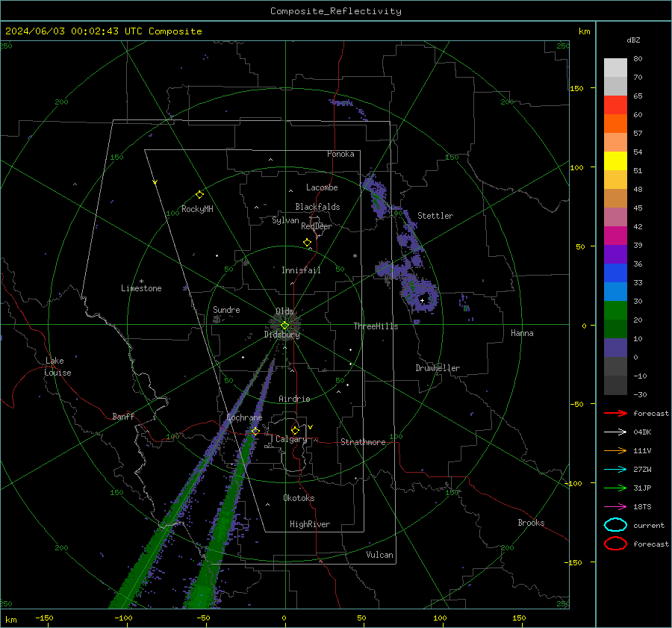Click the orange 111V arrow icon
This screenshot has height=628, width=672.
pos(615,450)
